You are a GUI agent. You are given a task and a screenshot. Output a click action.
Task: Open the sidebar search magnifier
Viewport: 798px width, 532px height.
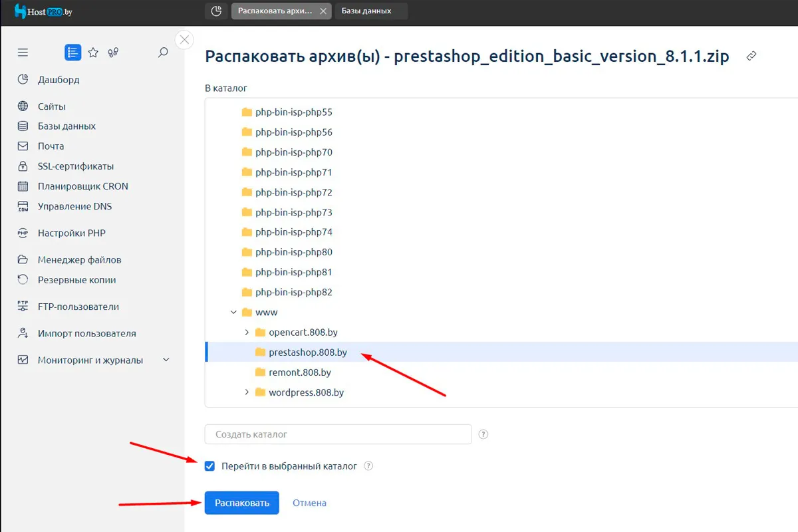(163, 53)
